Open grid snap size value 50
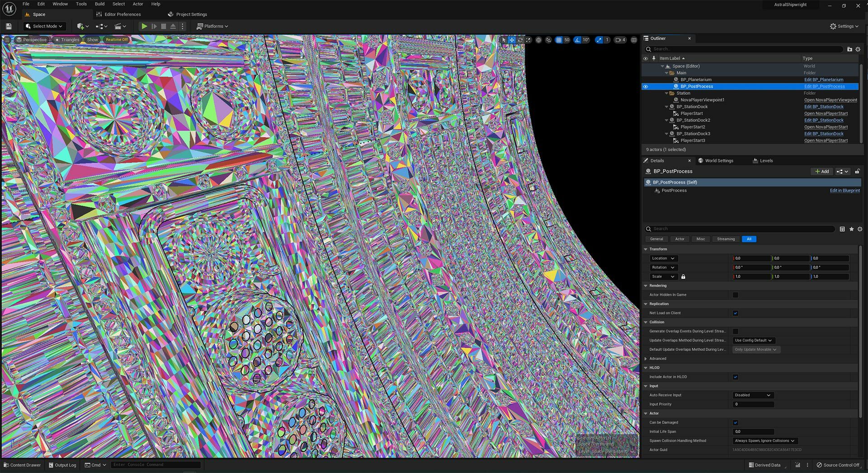 tap(567, 40)
